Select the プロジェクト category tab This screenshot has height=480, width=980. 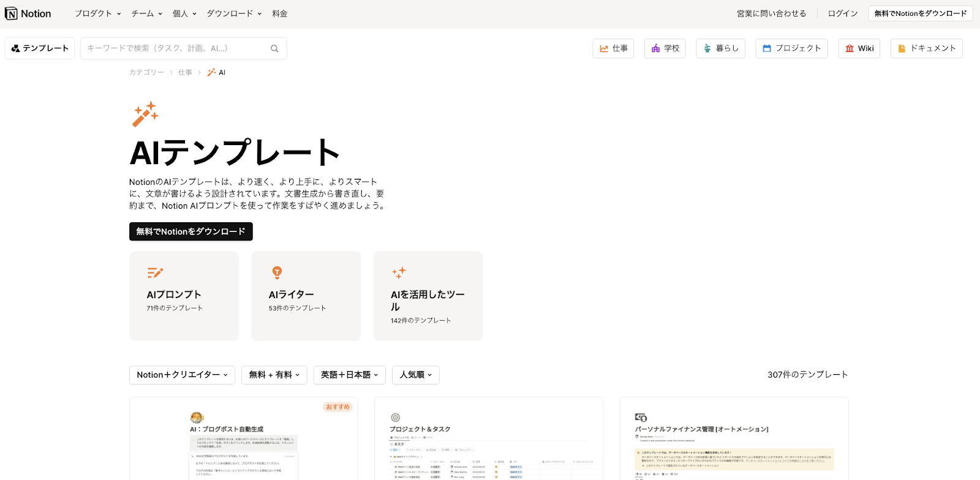click(x=792, y=48)
